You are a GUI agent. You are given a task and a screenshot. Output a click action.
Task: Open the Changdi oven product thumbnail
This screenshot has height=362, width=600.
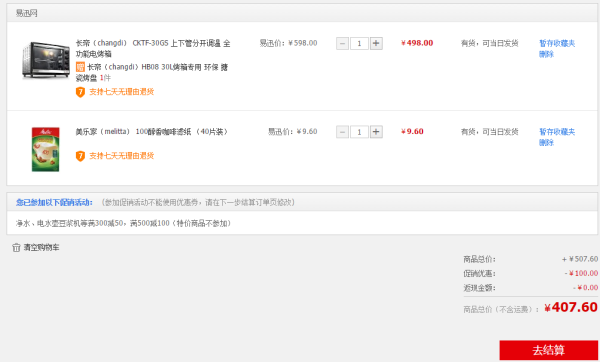46,60
